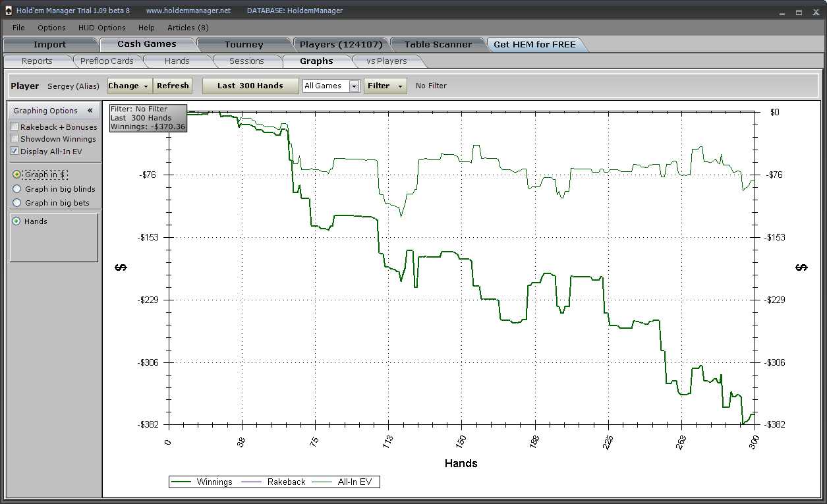Screen dimensions: 827x504
Task: Expand the Filter dropdown button
Action: [385, 86]
